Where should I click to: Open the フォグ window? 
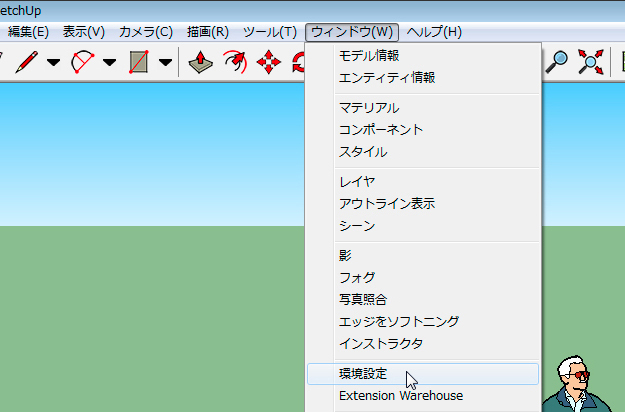[423, 278]
